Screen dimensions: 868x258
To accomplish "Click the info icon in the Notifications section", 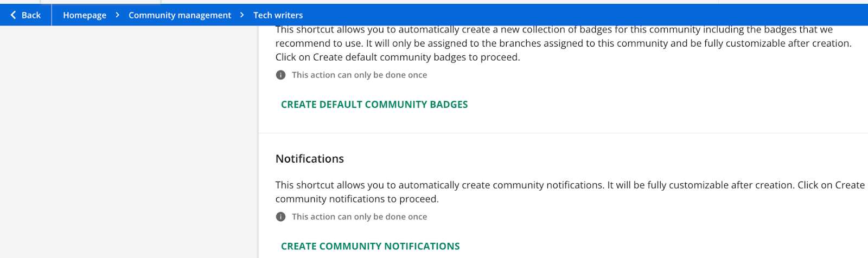I will point(280,217).
